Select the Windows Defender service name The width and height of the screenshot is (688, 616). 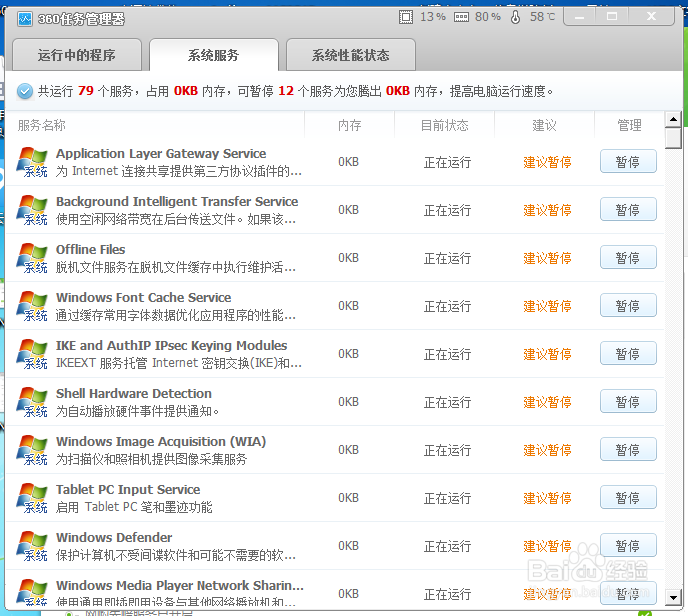pyautogui.click(x=114, y=537)
